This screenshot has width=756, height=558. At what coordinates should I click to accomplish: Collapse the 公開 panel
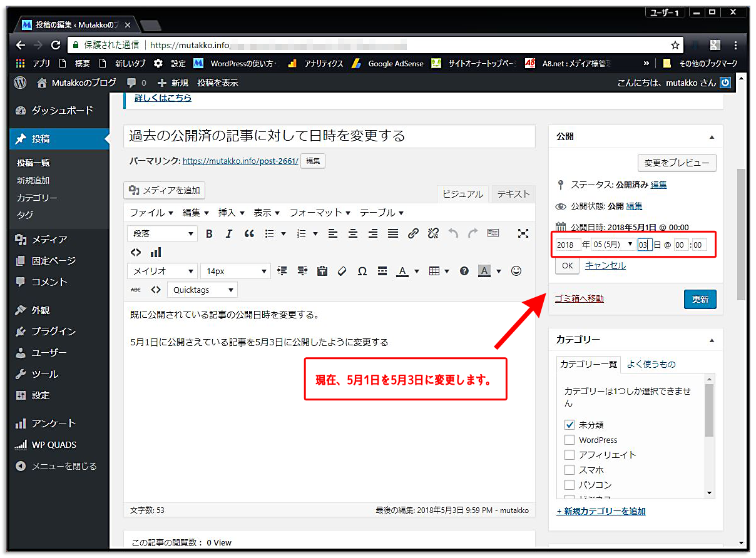click(x=712, y=136)
